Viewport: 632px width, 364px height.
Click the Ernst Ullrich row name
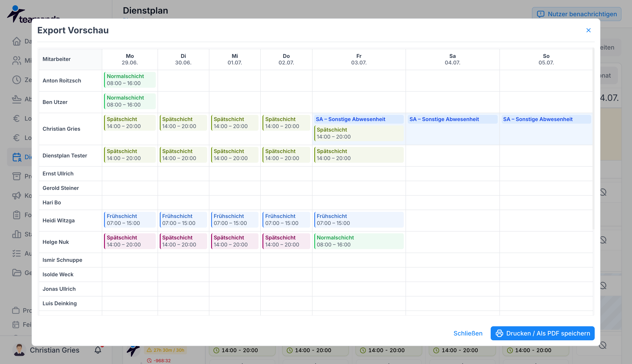[x=58, y=173]
